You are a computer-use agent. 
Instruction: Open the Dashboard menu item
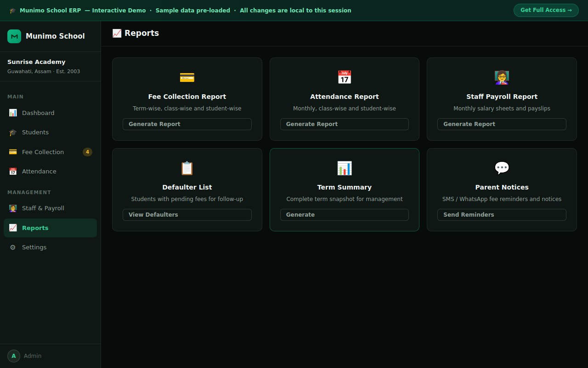pos(51,113)
